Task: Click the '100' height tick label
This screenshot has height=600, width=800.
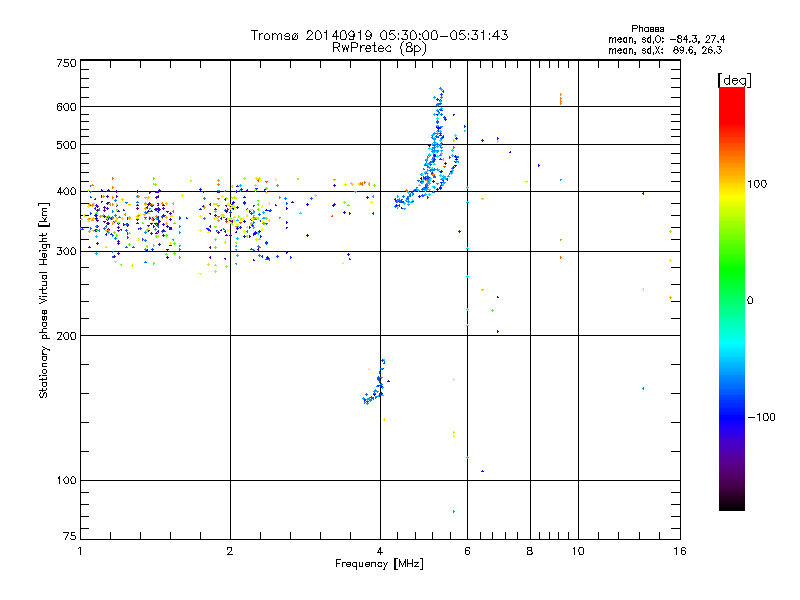Action: tap(66, 481)
